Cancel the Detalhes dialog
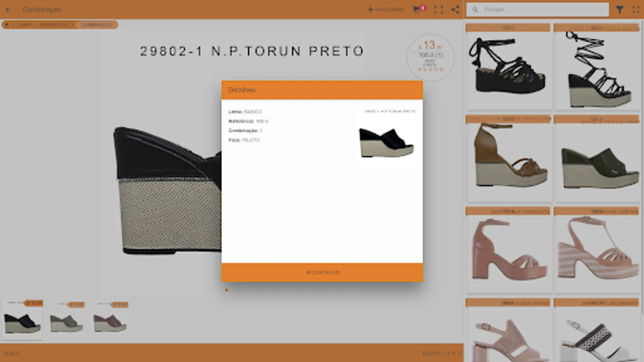 322,272
